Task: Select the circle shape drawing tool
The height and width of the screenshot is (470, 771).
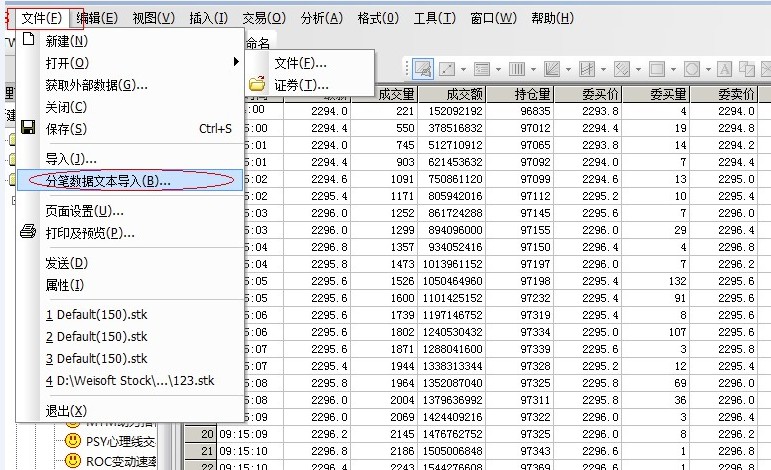Action: (692, 69)
